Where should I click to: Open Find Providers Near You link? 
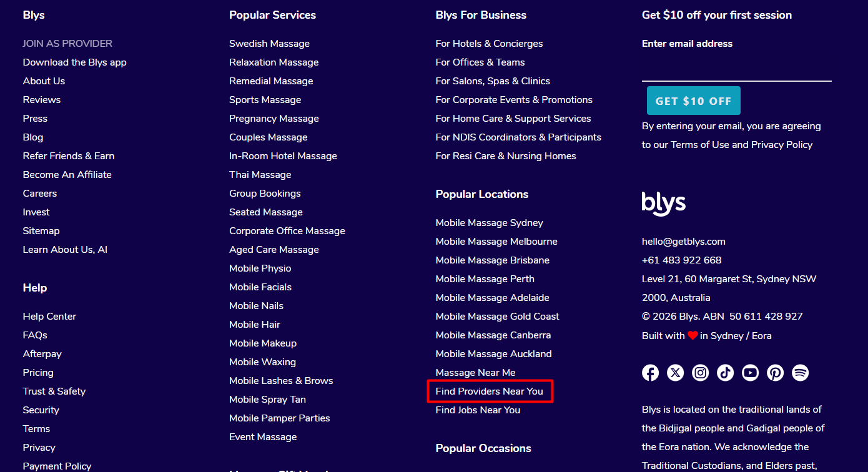point(490,391)
